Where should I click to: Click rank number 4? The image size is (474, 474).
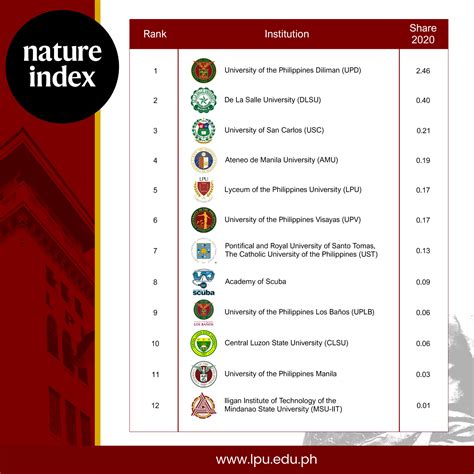155,160
